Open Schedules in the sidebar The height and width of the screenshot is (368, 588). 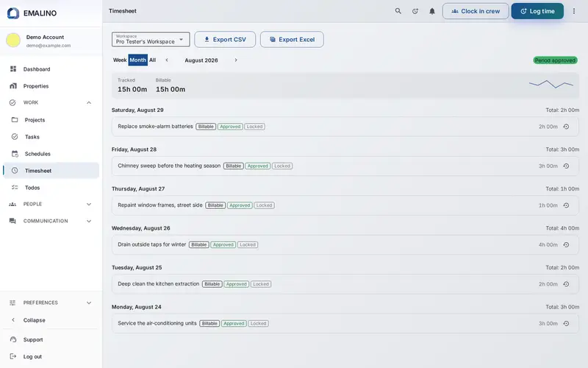pyautogui.click(x=51, y=154)
